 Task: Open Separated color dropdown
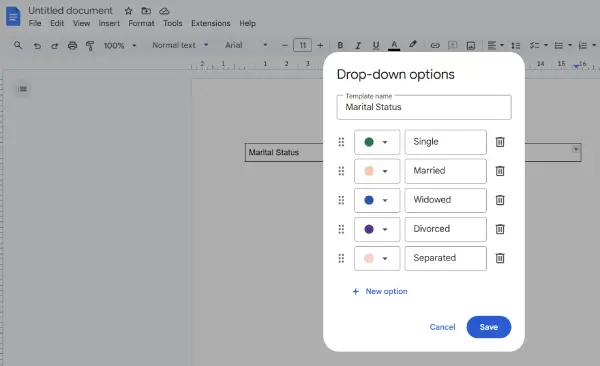[377, 258]
